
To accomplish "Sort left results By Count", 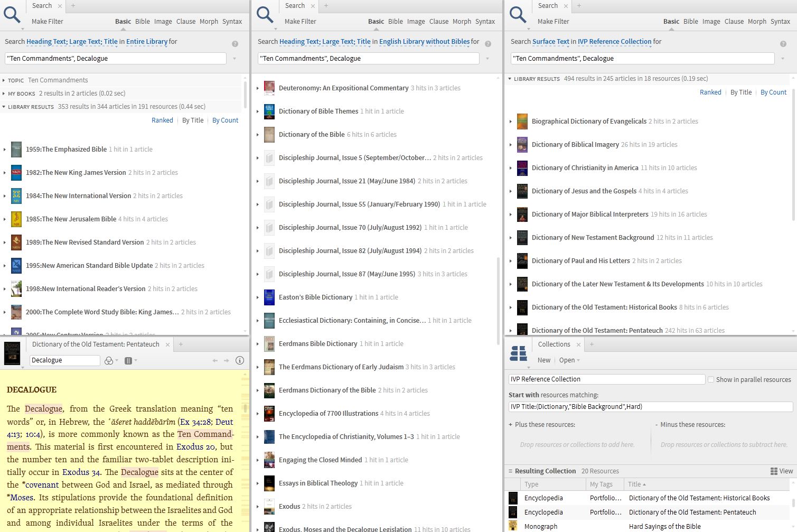I will [x=226, y=120].
